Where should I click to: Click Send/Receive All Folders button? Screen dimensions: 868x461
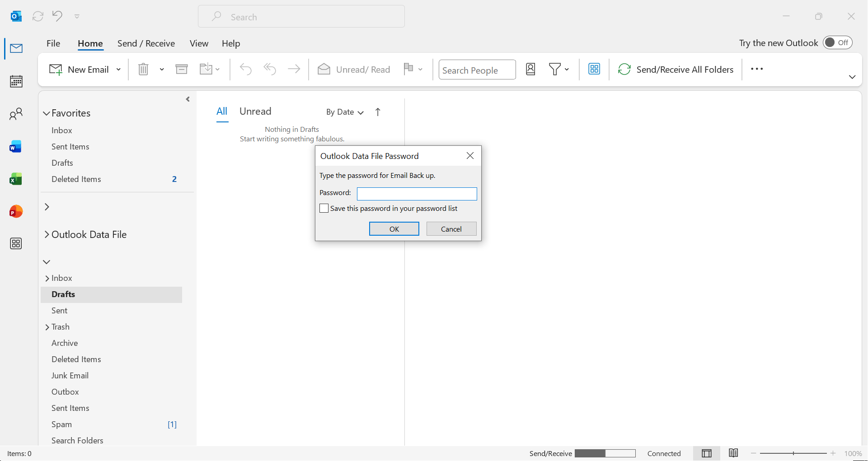tap(676, 70)
